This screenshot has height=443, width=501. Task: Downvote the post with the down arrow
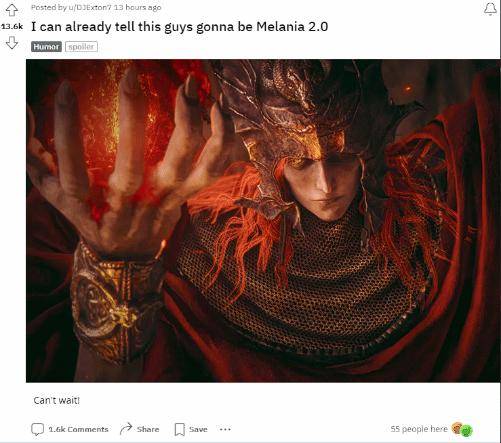12,43
